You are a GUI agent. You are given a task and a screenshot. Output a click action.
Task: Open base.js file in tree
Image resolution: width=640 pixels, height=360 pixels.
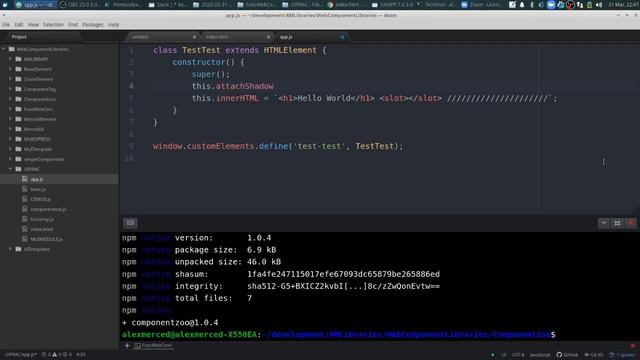pos(38,189)
